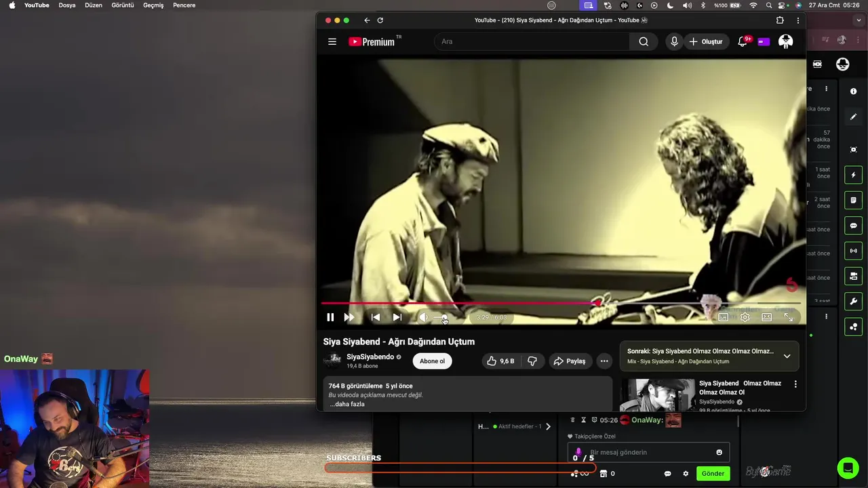This screenshot has height=488, width=868.
Task: Open Olmaz Olmaz video thumbnail
Action: pyautogui.click(x=657, y=395)
